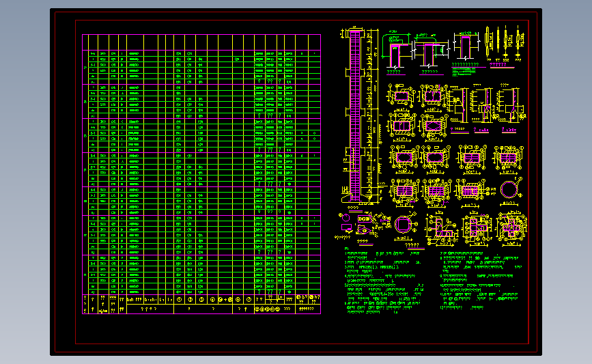The height and width of the screenshot is (364, 592).
Task: Select the 'b×h' header cell in the schedule table
Action: [x=135, y=299]
